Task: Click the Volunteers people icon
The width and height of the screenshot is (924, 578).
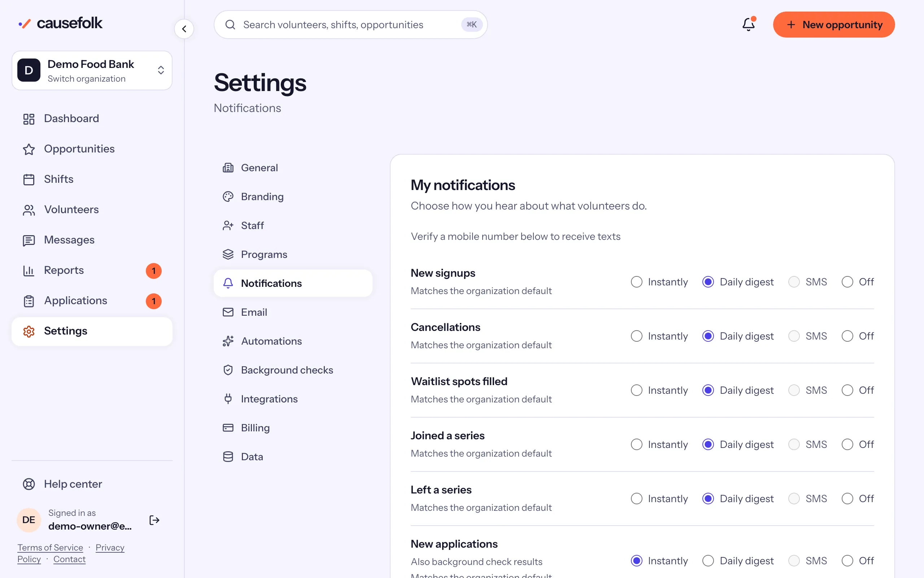Action: point(29,210)
